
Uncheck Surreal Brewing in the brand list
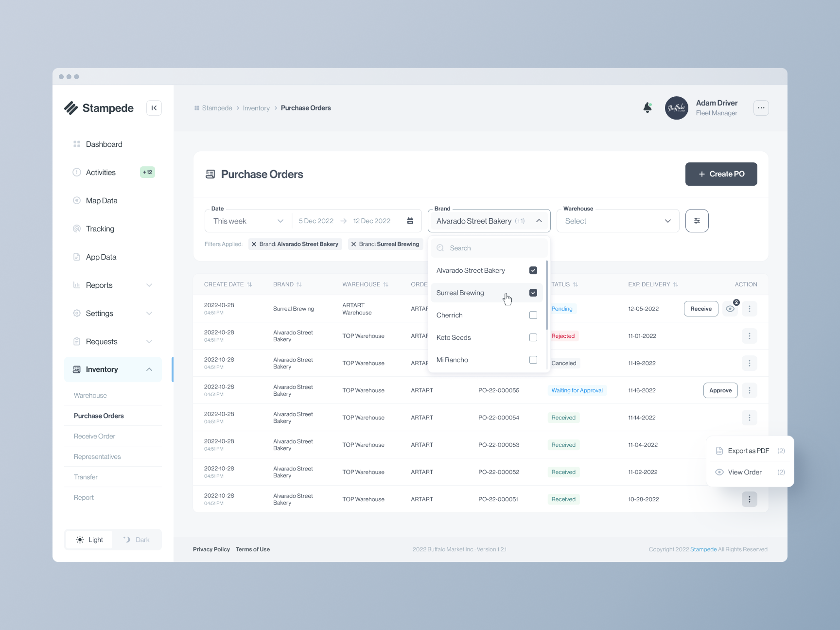click(533, 292)
